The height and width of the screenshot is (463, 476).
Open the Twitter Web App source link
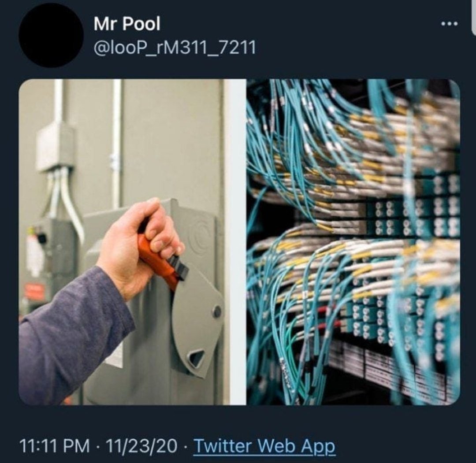[x=264, y=446]
